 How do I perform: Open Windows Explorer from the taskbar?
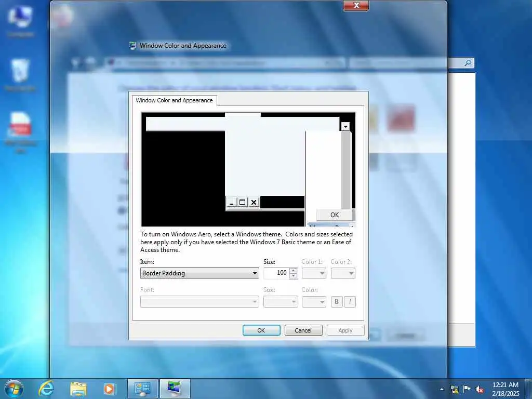click(x=78, y=389)
